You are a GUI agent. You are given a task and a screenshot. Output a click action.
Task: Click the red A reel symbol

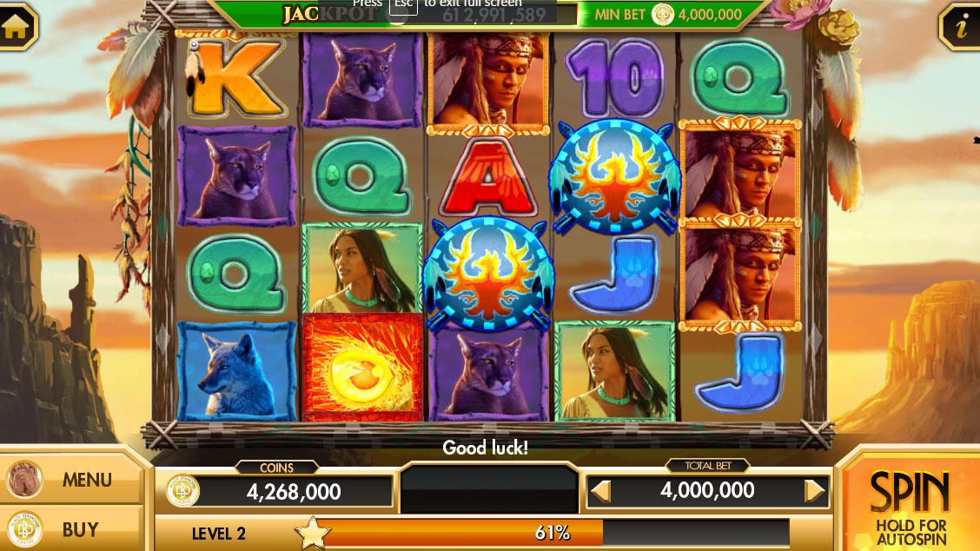pos(487,177)
